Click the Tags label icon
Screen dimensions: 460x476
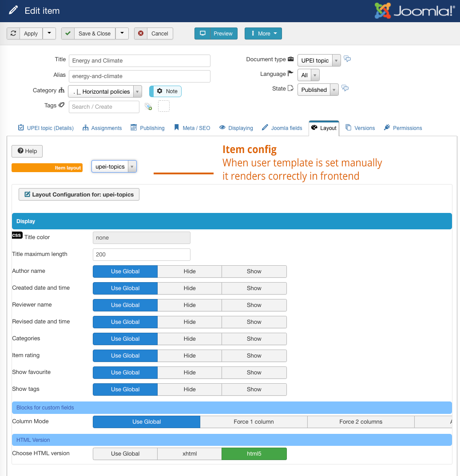click(61, 105)
